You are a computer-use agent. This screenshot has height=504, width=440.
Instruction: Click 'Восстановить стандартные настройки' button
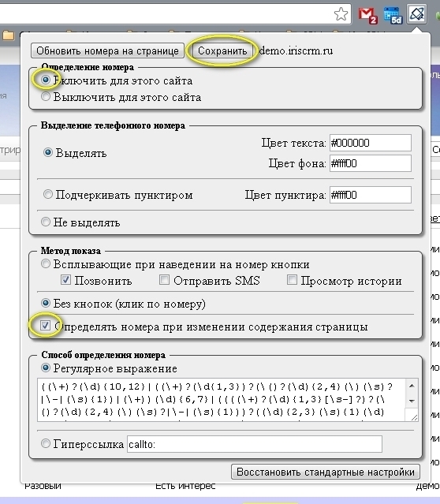click(325, 472)
